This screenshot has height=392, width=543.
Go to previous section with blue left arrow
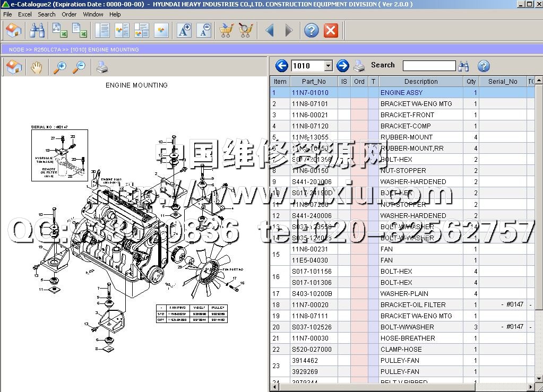pos(281,66)
